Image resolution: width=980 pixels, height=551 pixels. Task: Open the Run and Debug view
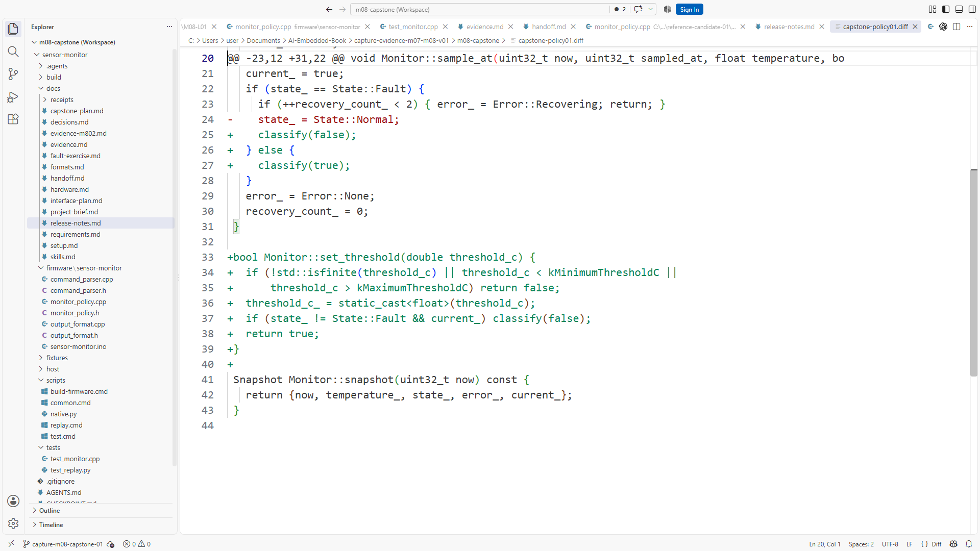point(13,97)
